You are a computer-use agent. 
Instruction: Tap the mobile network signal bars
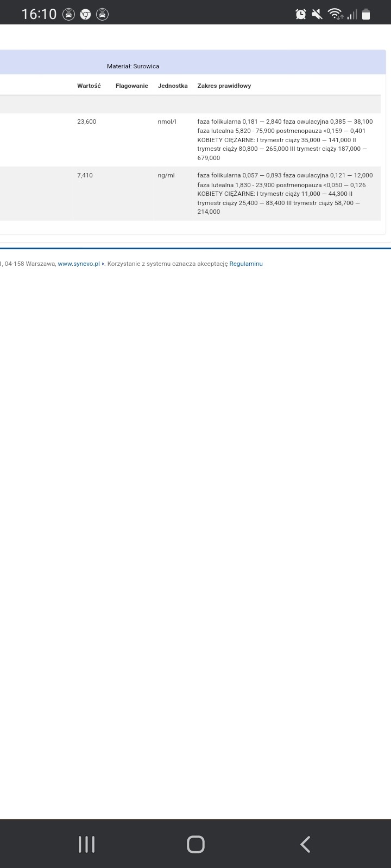point(352,15)
